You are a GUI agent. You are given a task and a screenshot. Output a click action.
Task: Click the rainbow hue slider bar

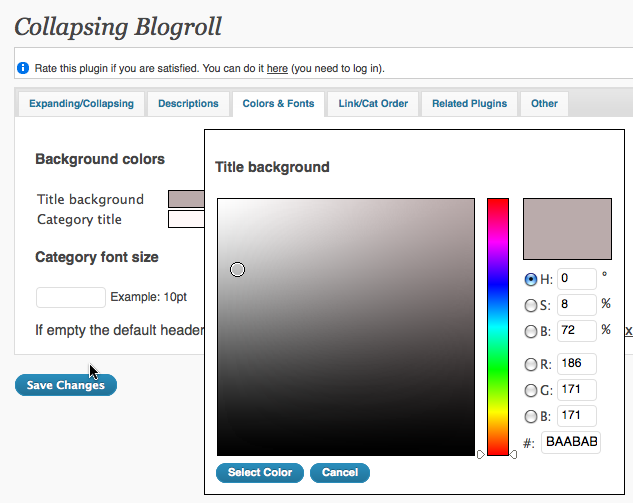click(x=497, y=327)
